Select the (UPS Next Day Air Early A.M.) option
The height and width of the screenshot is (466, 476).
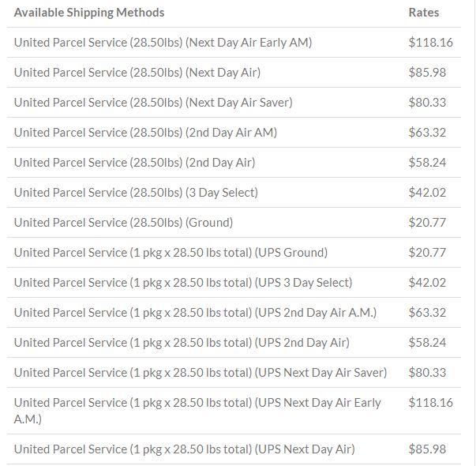tap(197, 411)
